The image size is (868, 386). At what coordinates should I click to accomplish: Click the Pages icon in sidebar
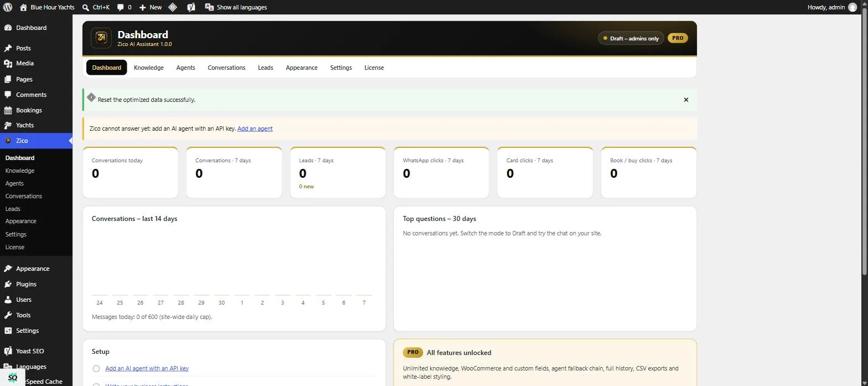point(8,79)
